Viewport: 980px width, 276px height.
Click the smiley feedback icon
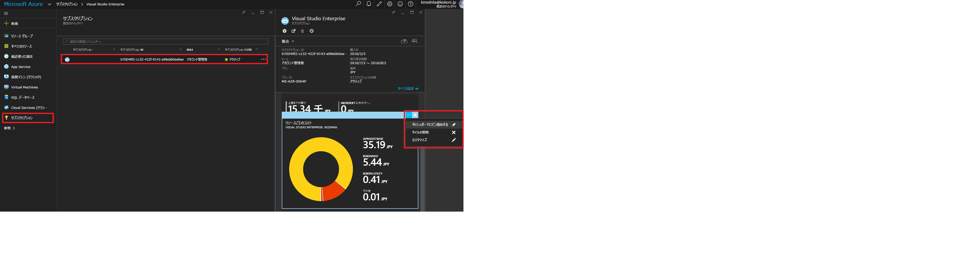pos(400,4)
